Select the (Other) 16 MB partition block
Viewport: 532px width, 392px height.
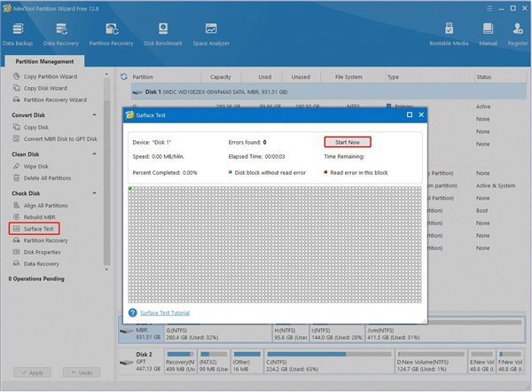(x=247, y=362)
